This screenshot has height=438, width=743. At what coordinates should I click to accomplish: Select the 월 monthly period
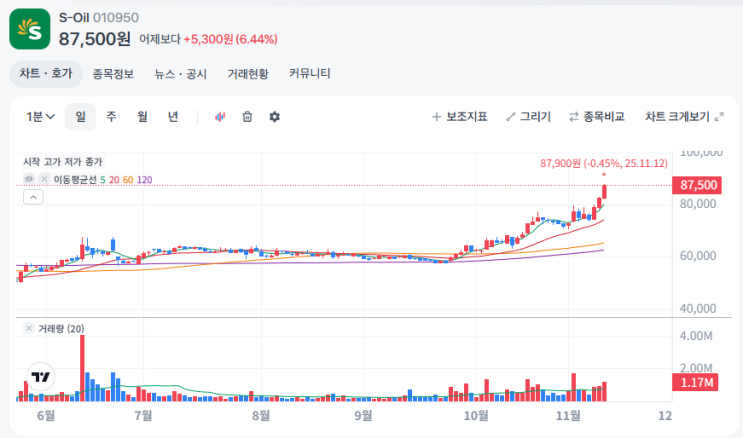click(142, 117)
